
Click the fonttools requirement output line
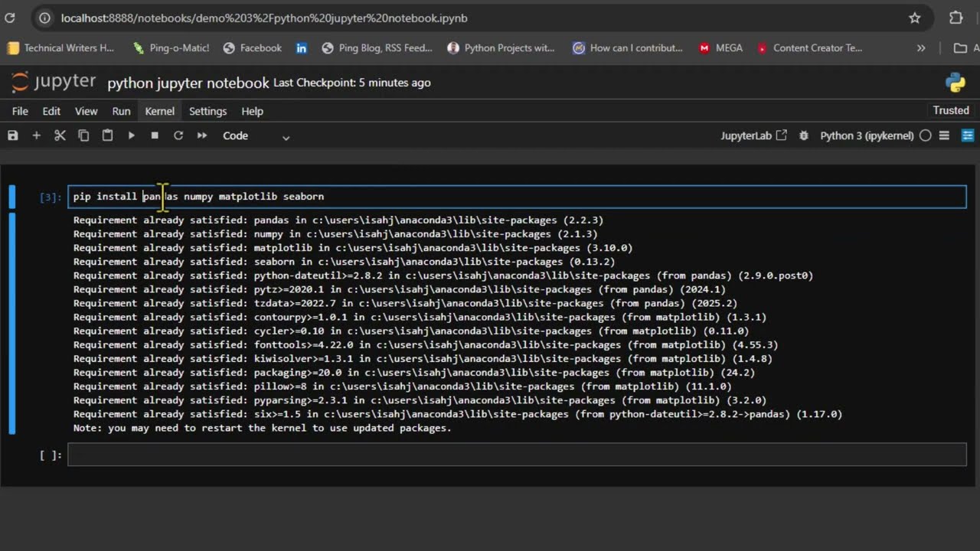tap(426, 344)
